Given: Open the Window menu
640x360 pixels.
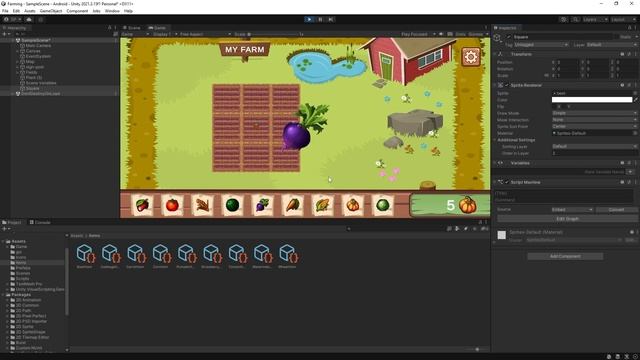Looking at the screenshot, I should click(x=112, y=11).
